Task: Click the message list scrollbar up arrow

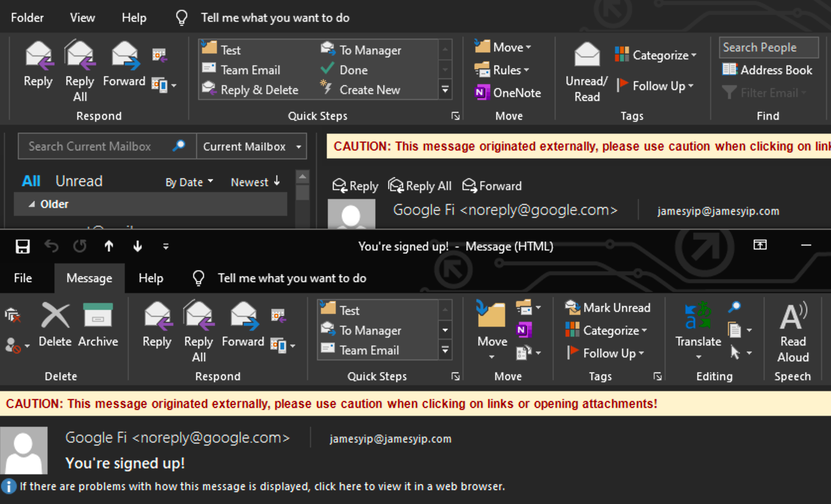Action: click(303, 177)
